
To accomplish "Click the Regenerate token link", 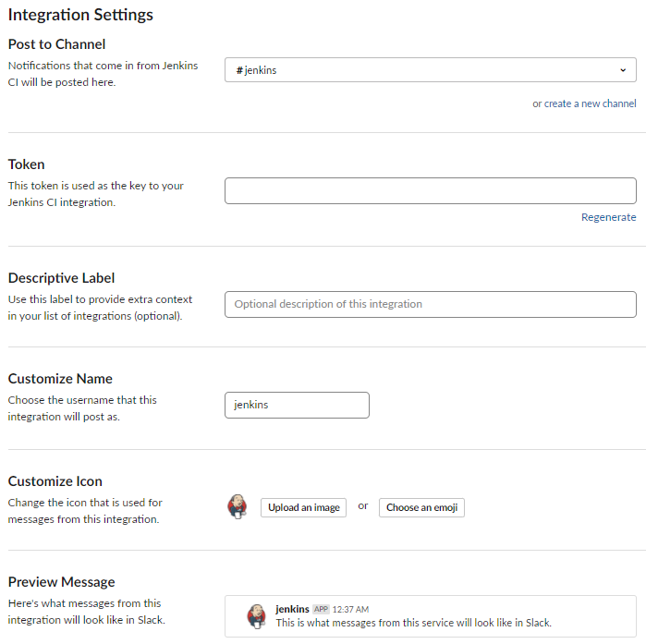I will 608,217.
